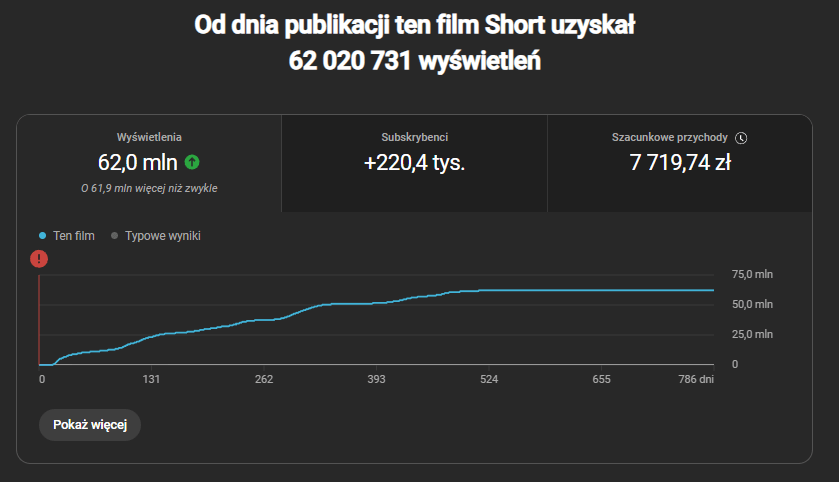Click the 7 719,74 zł revenue value
Image resolution: width=839 pixels, height=482 pixels.
tap(680, 162)
